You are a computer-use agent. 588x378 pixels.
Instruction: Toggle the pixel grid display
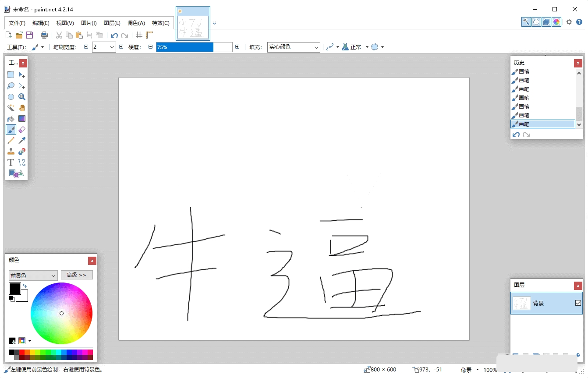[139, 35]
